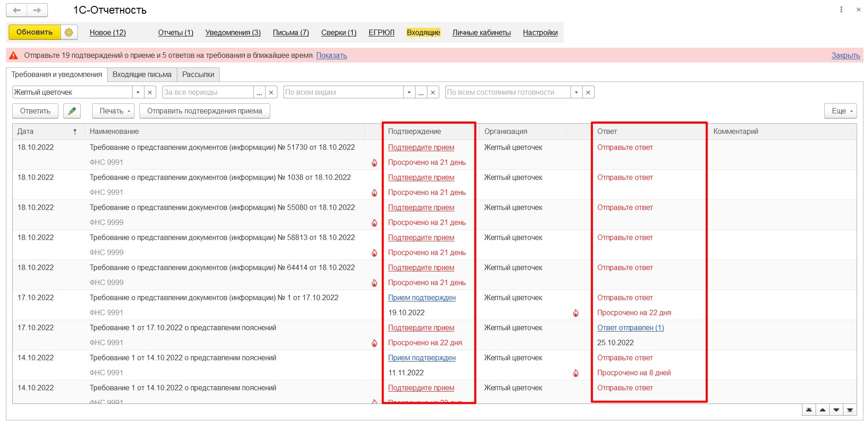Image resolution: width=868 pixels, height=424 pixels.
Task: Click the red warning triangle icon
Action: (x=14, y=56)
